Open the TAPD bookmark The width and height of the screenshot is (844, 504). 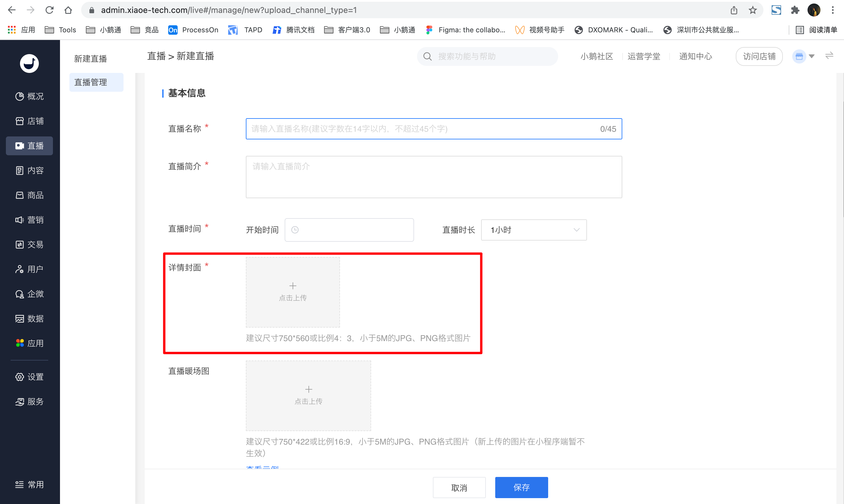click(245, 30)
